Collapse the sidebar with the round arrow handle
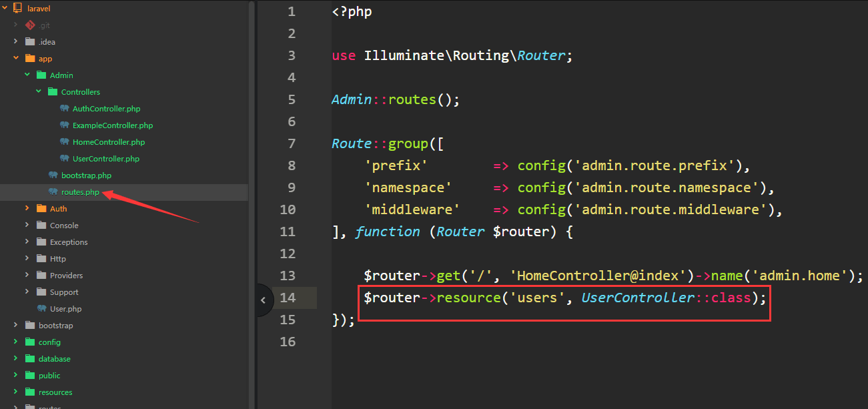The width and height of the screenshot is (868, 409). pos(263,300)
